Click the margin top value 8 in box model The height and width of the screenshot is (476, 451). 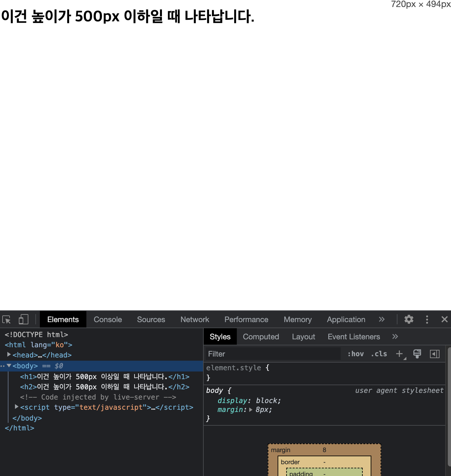(x=324, y=450)
